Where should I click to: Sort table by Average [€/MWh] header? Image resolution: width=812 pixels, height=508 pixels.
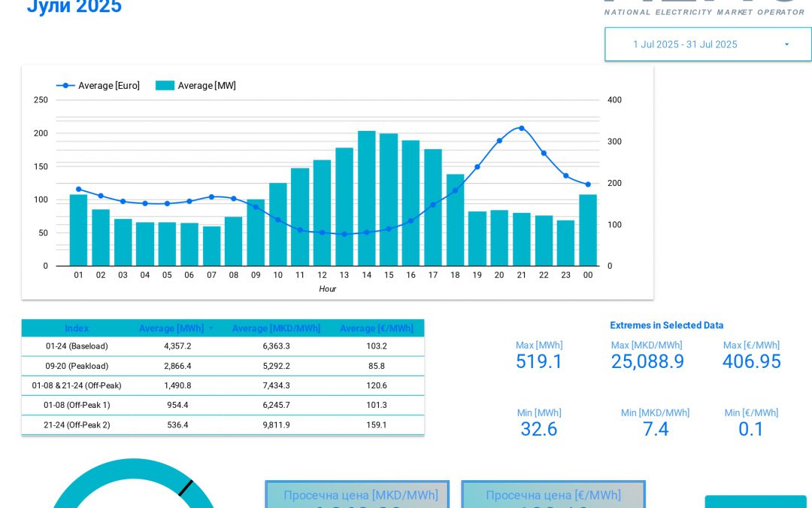376,329
